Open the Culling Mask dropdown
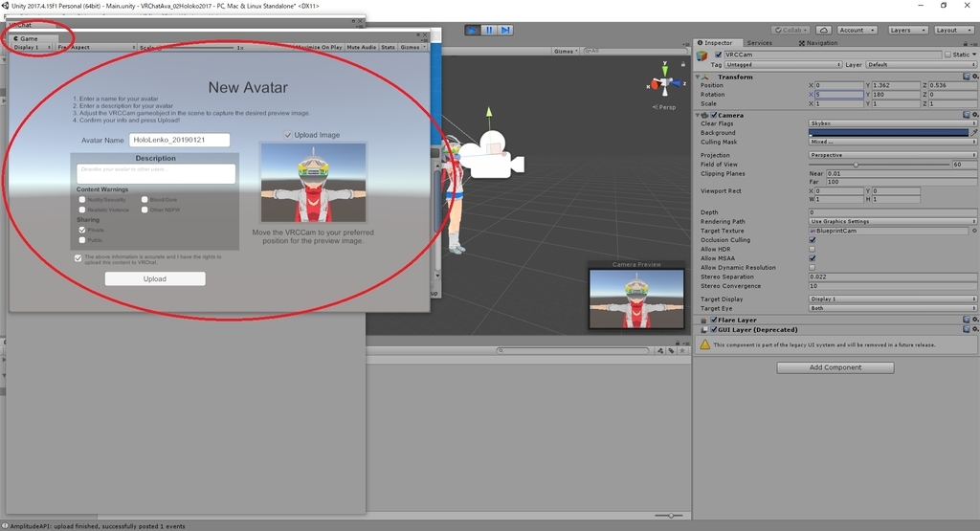The width and height of the screenshot is (980, 531). [892, 142]
